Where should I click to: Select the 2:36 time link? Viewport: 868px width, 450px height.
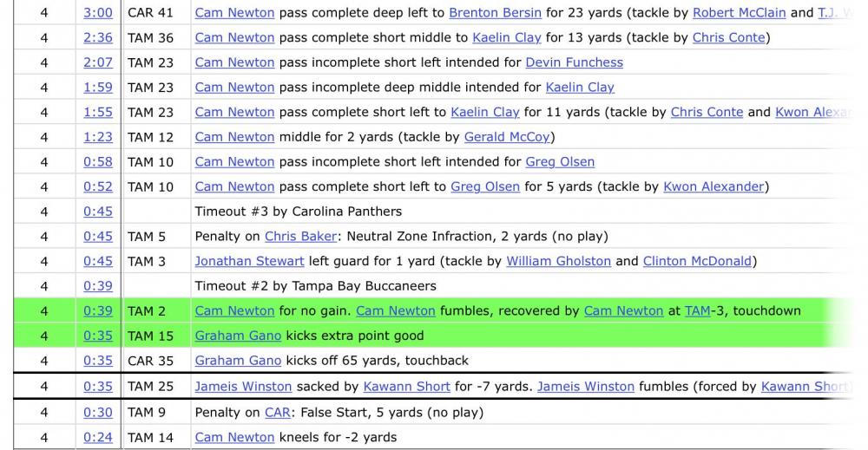98,37
